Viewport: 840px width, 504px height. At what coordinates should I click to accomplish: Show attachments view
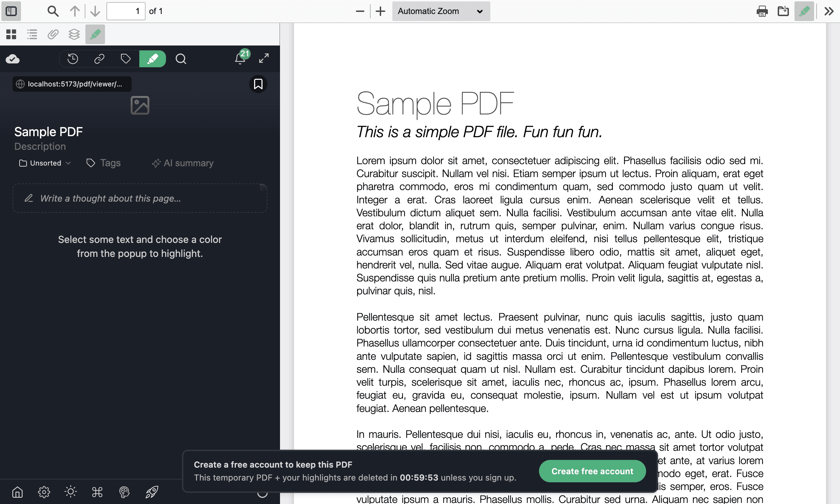(53, 34)
